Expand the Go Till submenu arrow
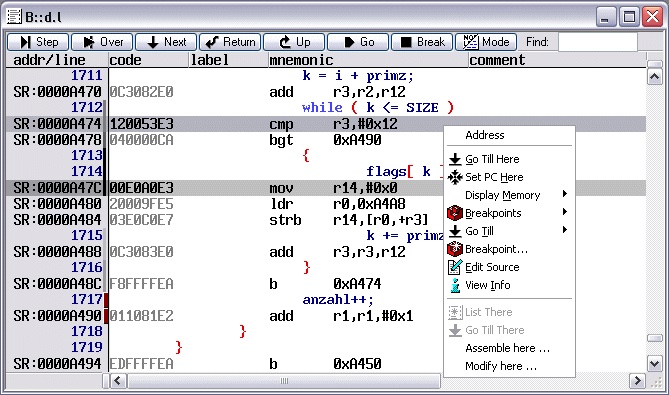This screenshot has height=395, width=669. pyautogui.click(x=565, y=230)
